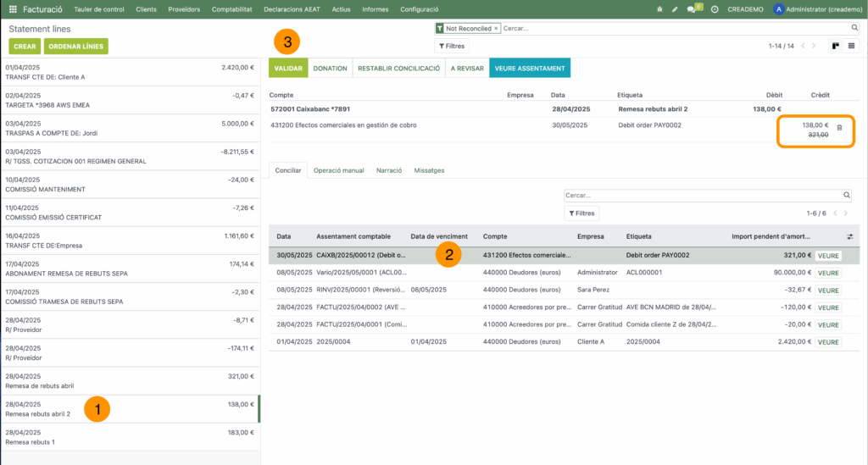Image resolution: width=868 pixels, height=465 pixels.
Task: Switch to list view icon
Action: pos(851,46)
